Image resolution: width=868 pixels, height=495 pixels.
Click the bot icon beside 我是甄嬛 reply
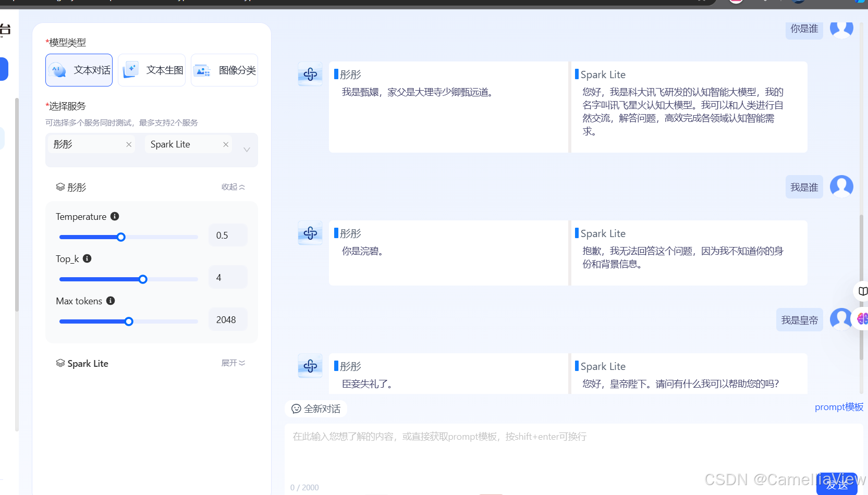point(310,74)
